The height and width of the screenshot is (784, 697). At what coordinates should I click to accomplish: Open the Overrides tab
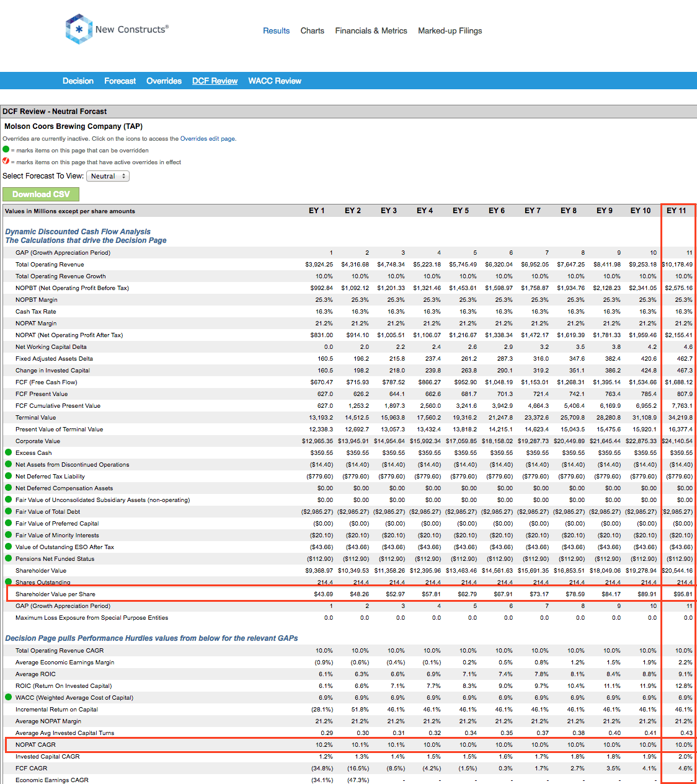tap(164, 81)
